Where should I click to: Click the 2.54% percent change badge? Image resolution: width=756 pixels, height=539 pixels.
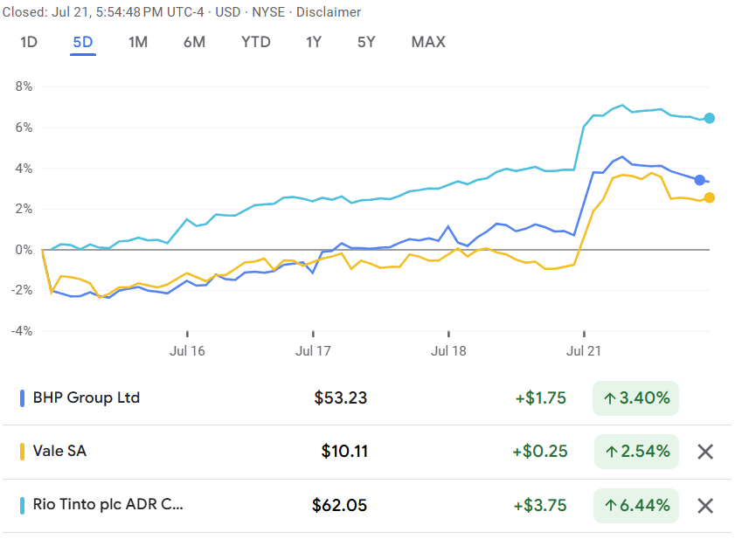tap(636, 452)
